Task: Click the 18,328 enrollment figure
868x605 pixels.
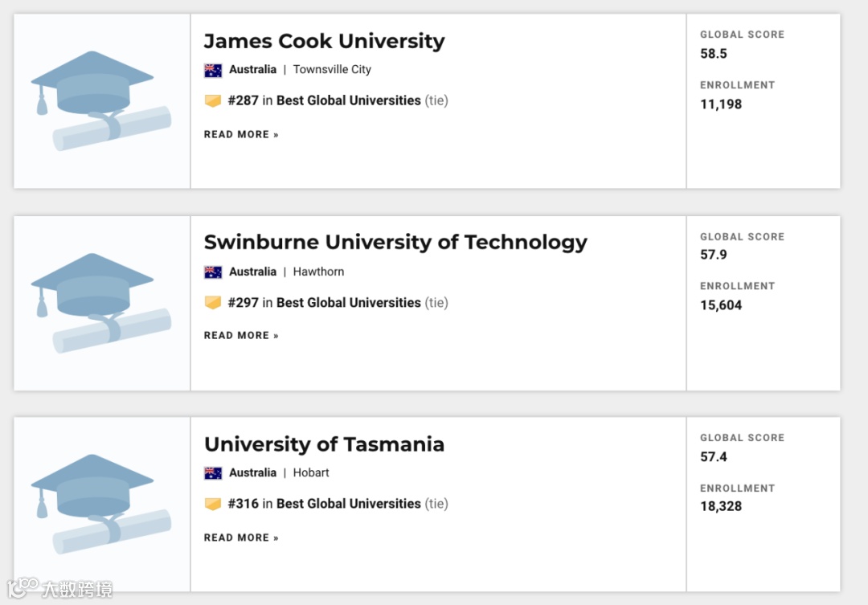Action: [721, 506]
